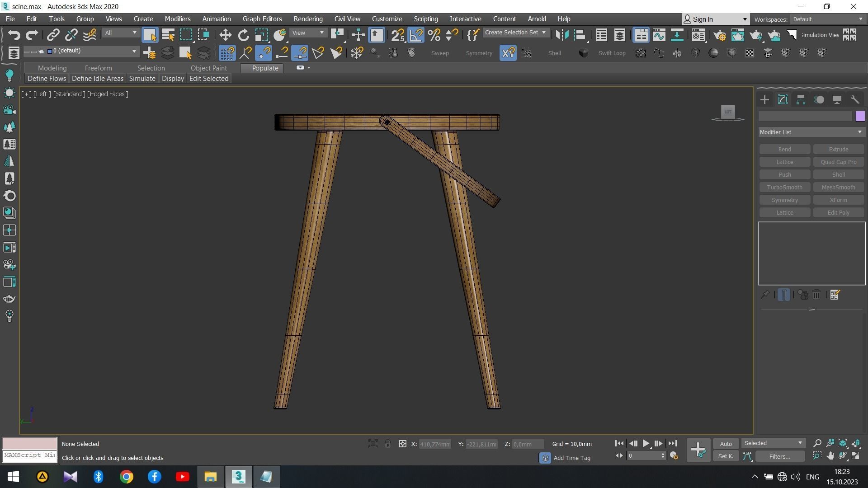Select the Pan View hand tool

click(830, 456)
